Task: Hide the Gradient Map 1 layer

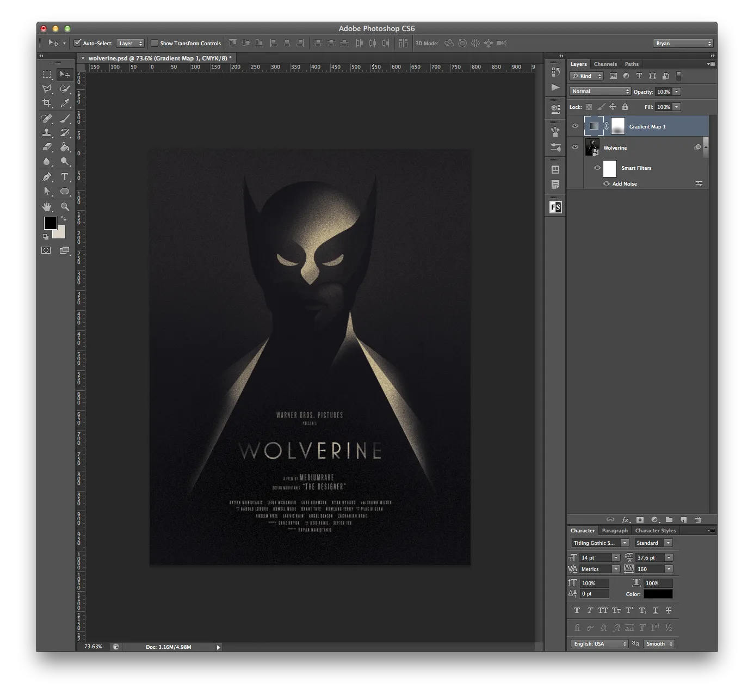Action: 575,126
